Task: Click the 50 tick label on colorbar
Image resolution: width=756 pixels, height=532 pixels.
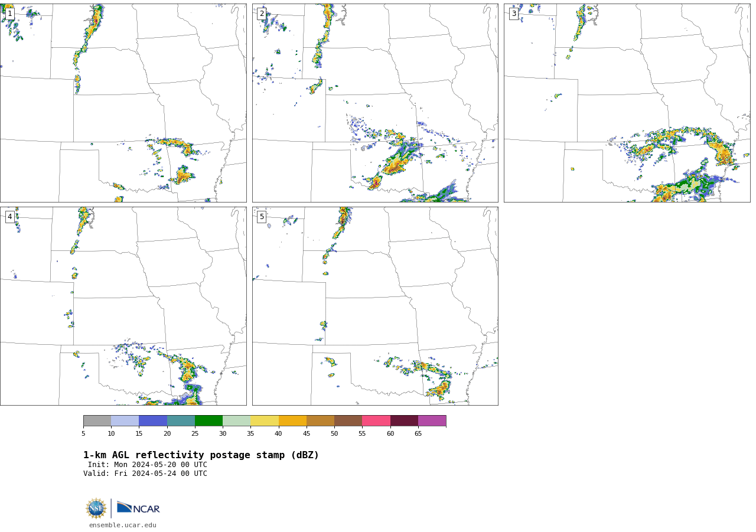Action: pos(334,434)
